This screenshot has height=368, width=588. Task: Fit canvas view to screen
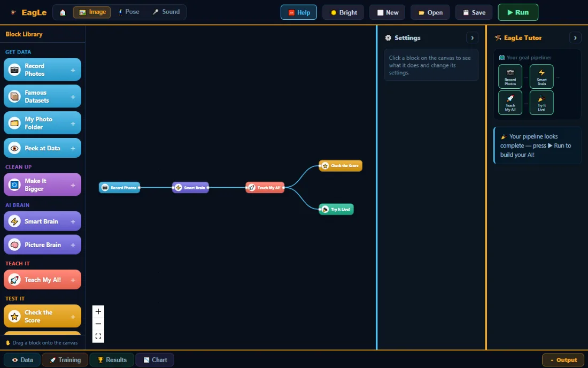click(x=98, y=336)
